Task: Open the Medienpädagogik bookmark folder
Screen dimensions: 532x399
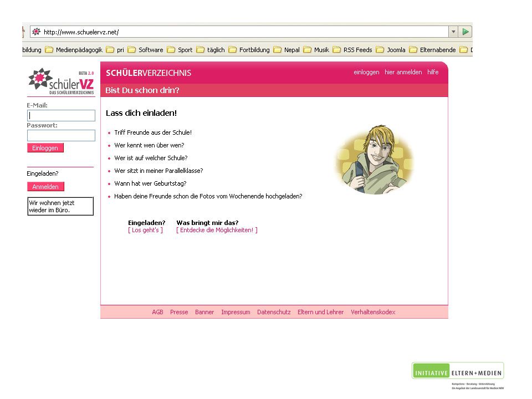Action: pos(74,50)
